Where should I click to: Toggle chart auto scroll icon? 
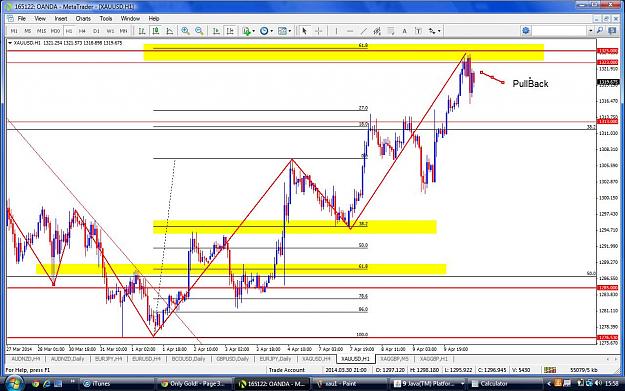(x=216, y=31)
